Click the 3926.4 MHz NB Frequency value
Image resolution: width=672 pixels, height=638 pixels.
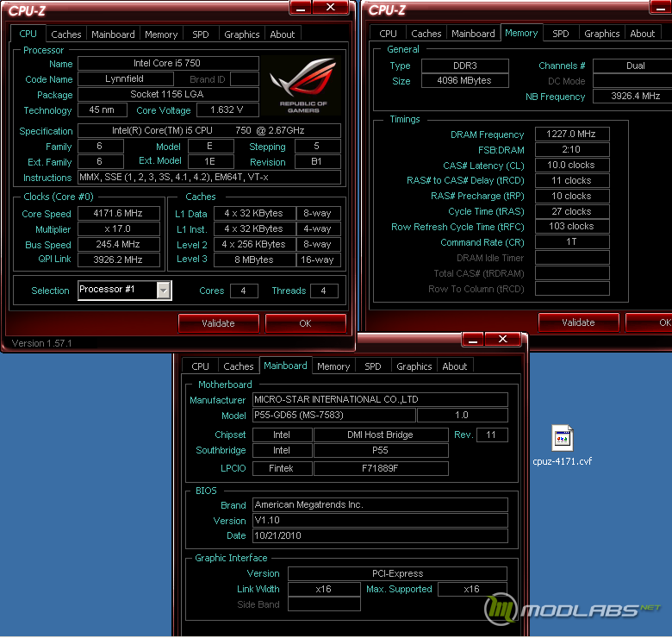[x=632, y=96]
